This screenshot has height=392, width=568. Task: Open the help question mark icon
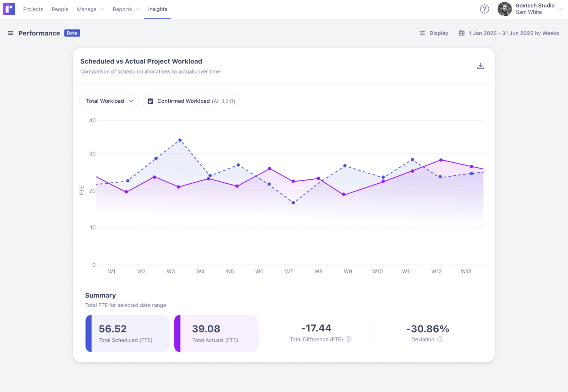484,9
